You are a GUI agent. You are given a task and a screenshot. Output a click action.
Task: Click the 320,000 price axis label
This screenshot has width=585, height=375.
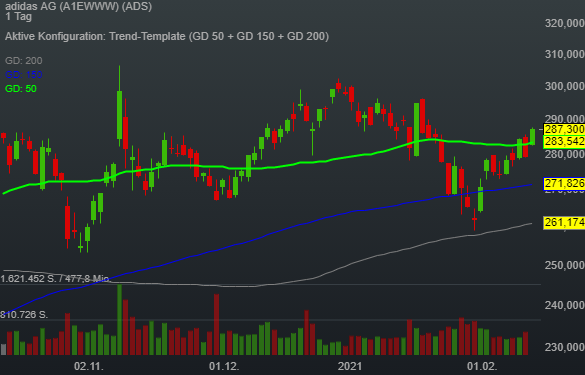564,24
